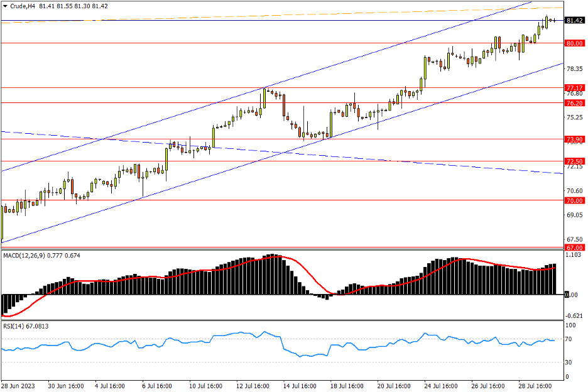Click the 28 Jul 16:00 time axis label
This screenshot has width=588, height=392.
coord(533,386)
